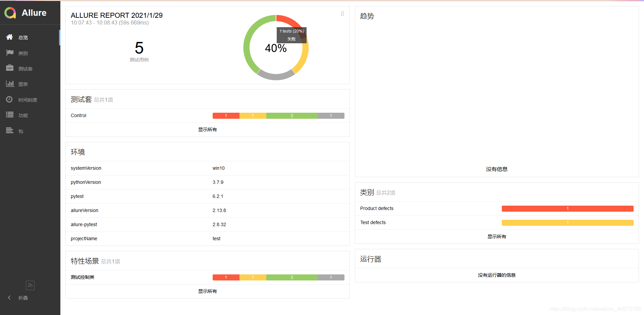
Task: Go to the 图表 menu item
Action: (30, 84)
